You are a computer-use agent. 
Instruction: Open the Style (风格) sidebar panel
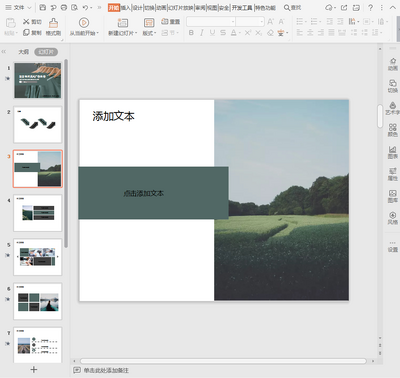pyautogui.click(x=393, y=218)
